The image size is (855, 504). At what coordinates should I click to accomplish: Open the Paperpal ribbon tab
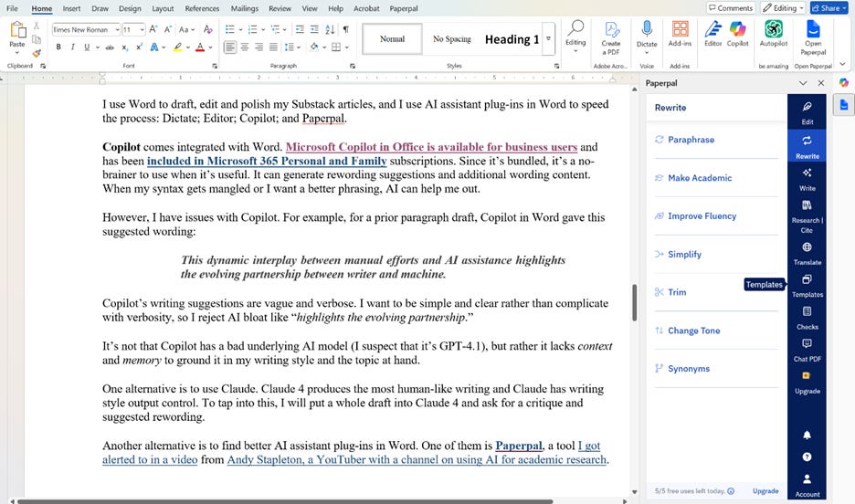tap(404, 8)
